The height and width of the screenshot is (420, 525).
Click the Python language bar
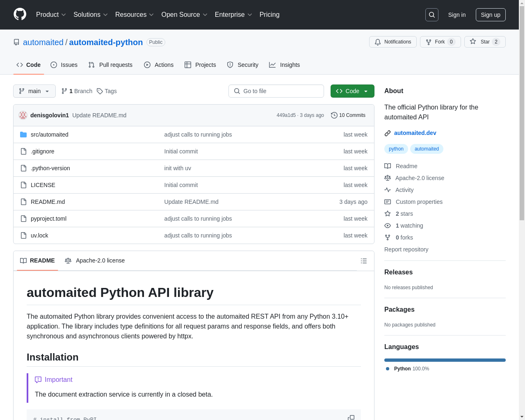point(445,360)
